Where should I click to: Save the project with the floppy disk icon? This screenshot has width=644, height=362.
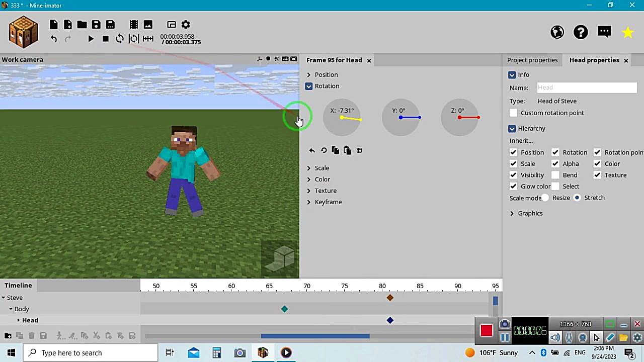point(96,25)
